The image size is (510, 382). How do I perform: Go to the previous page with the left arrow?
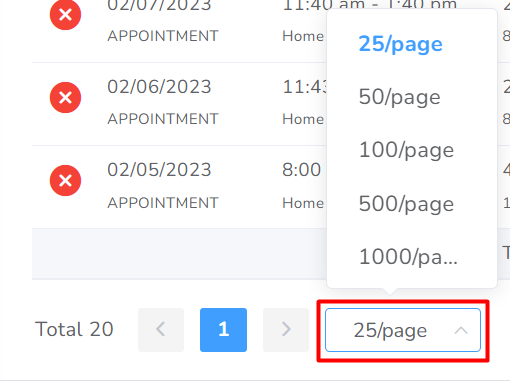coord(161,330)
